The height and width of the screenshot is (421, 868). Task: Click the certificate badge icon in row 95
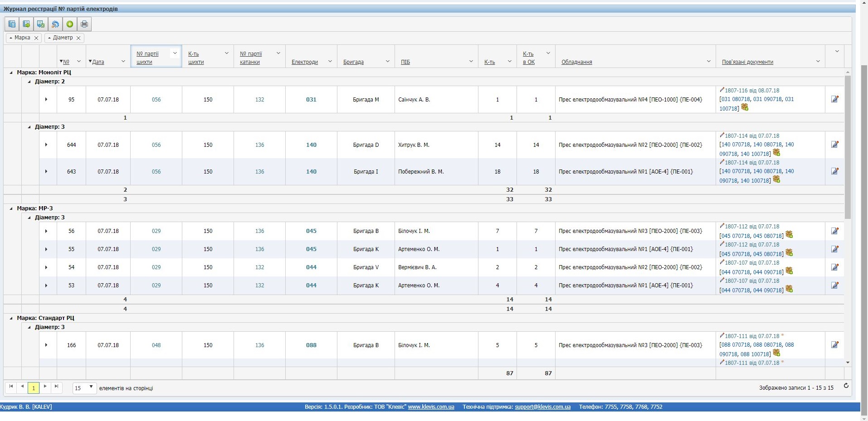[x=745, y=107]
